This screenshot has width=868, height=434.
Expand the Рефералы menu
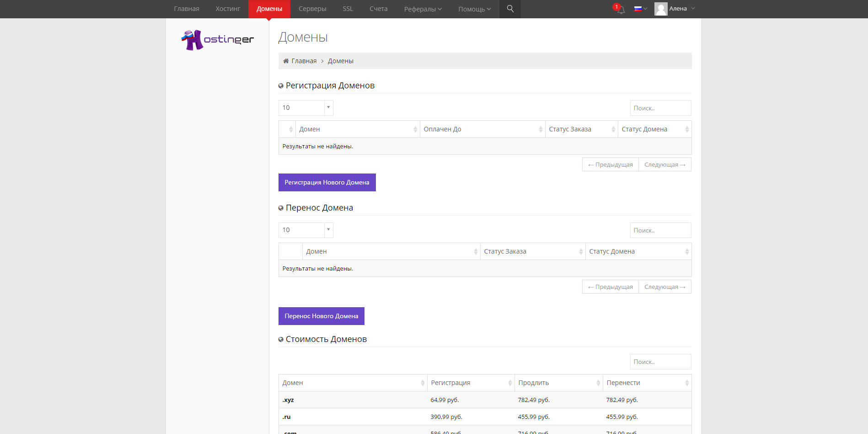(x=423, y=9)
